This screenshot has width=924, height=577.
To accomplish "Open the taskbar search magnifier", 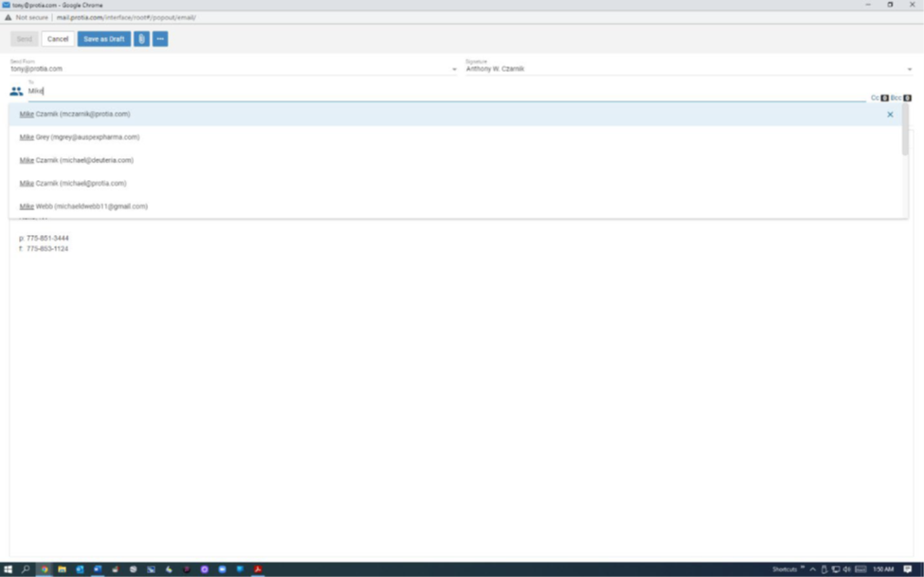I will click(x=26, y=569).
